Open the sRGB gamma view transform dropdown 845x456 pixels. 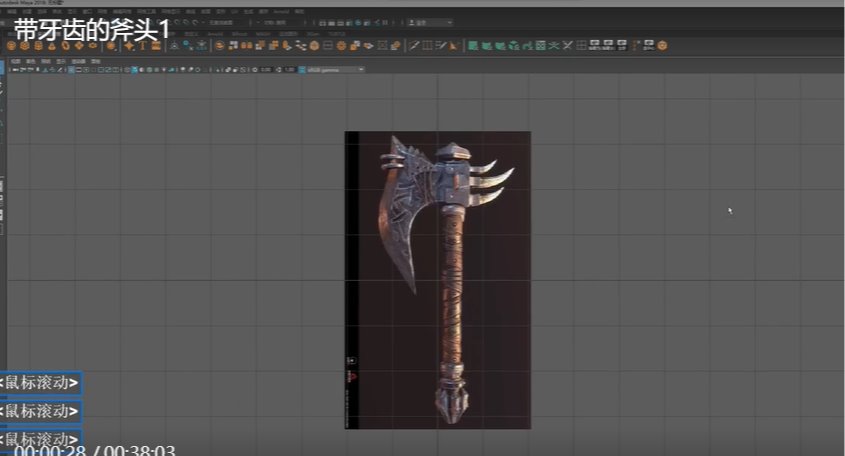point(335,69)
